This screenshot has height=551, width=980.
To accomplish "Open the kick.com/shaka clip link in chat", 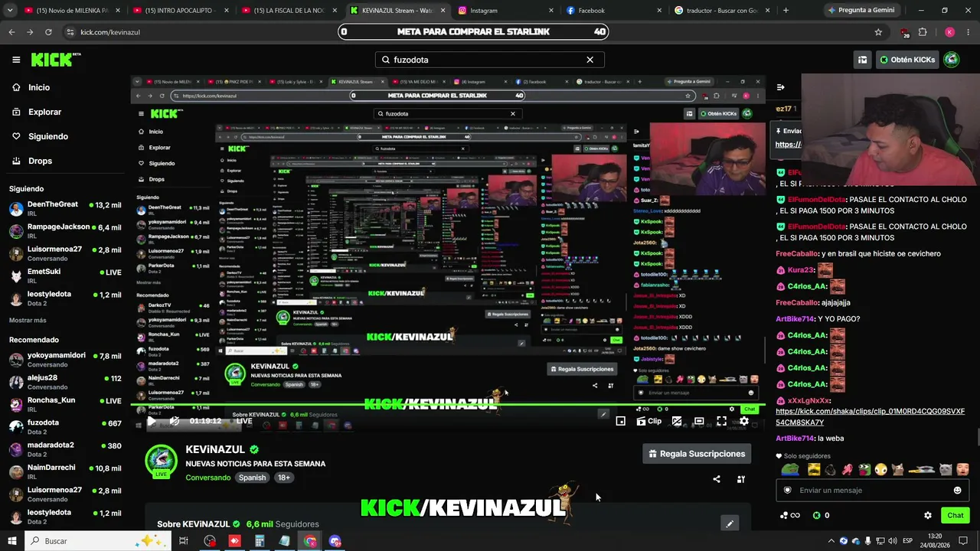I will [x=870, y=416].
